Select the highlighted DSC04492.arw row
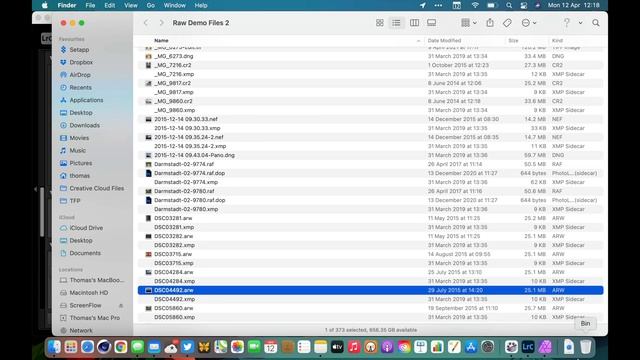Viewport: 640px width, 360px height. 370,290
